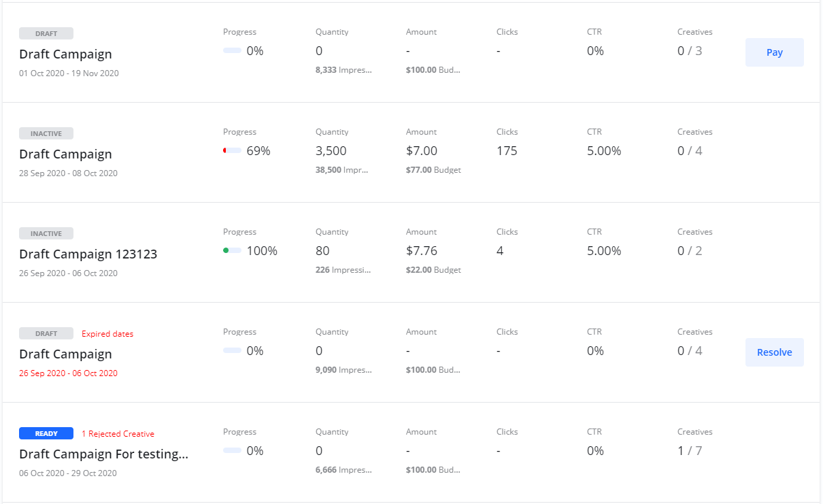Click the DRAFT badge above the Pay row campaign
Viewport: 823px width, 504px height.
pos(46,34)
